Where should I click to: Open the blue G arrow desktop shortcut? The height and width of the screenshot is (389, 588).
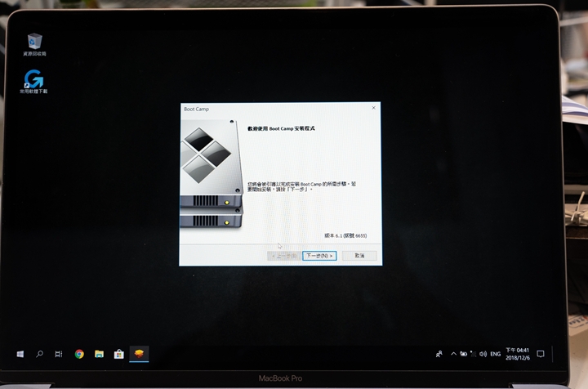(x=33, y=82)
